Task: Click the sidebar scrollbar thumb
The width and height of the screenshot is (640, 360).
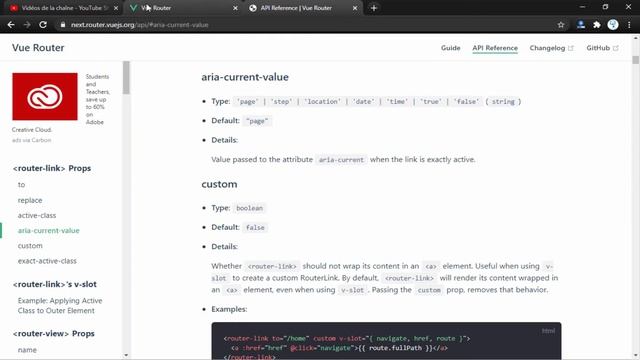Action: 126,78
